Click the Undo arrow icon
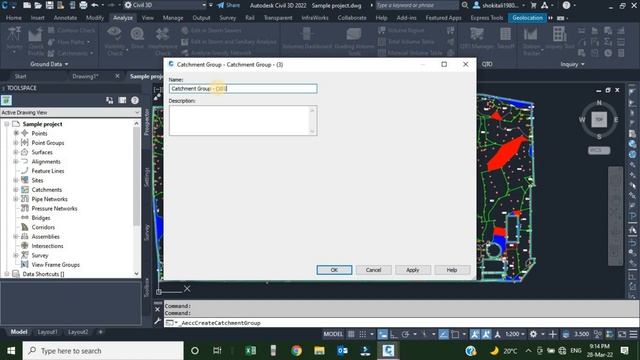The height and width of the screenshot is (360, 640). [x=95, y=5]
